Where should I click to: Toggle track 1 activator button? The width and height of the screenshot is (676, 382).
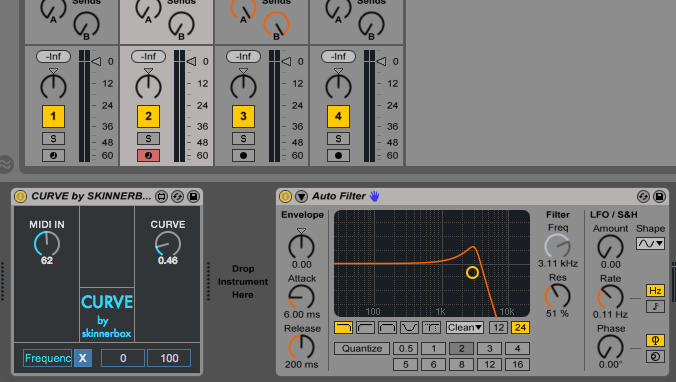point(53,116)
